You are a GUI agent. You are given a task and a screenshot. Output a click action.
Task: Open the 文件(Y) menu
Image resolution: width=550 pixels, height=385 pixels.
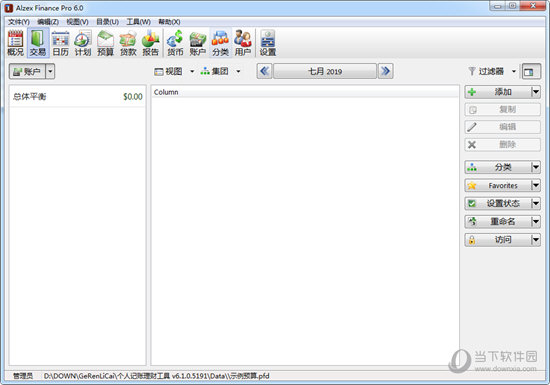(x=19, y=22)
